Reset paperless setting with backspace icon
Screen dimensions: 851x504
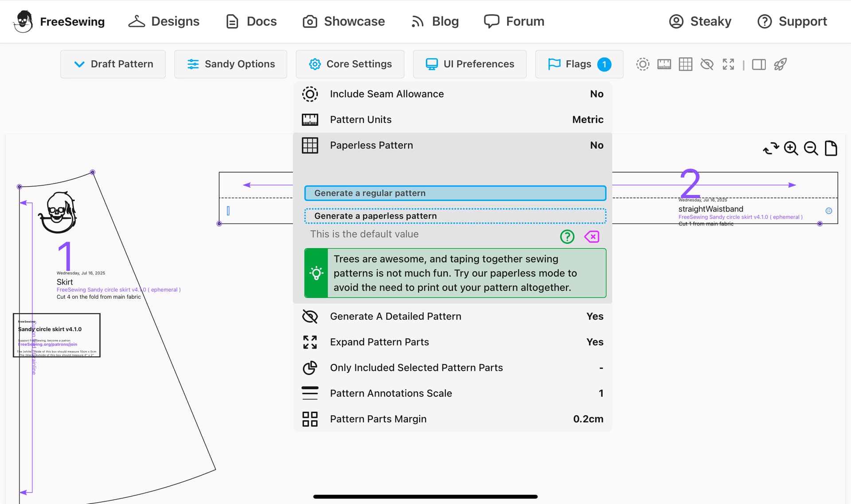pyautogui.click(x=592, y=237)
